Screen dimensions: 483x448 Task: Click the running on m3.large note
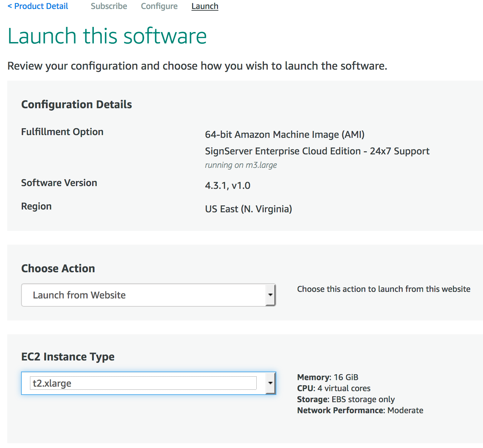241,165
